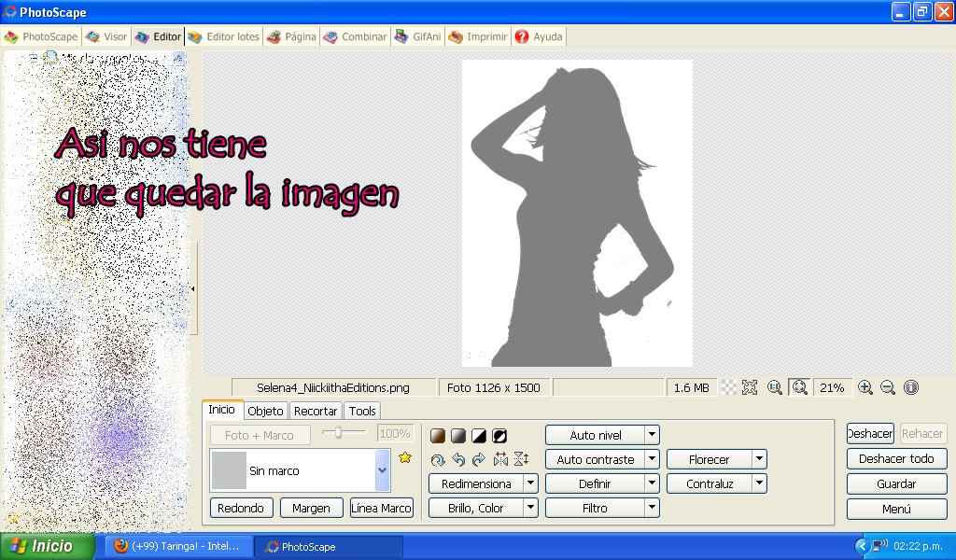Flip the photo horizontally
This screenshot has height=560, width=956.
[x=500, y=459]
